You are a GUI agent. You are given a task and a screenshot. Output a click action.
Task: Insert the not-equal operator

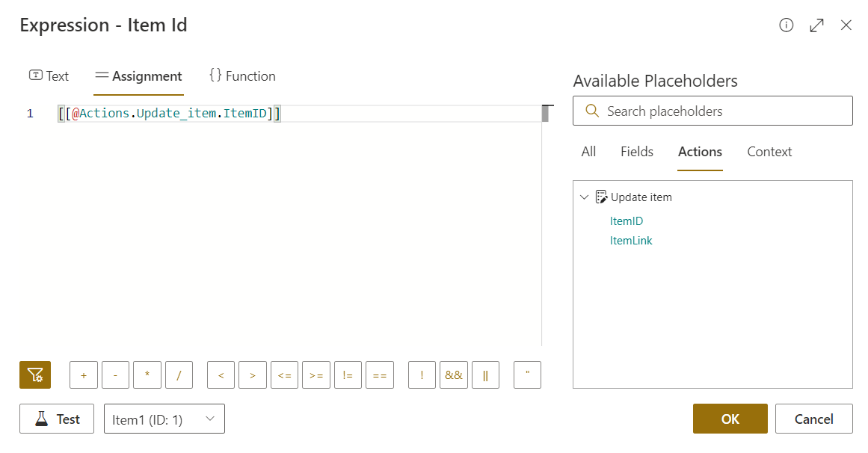tap(348, 375)
